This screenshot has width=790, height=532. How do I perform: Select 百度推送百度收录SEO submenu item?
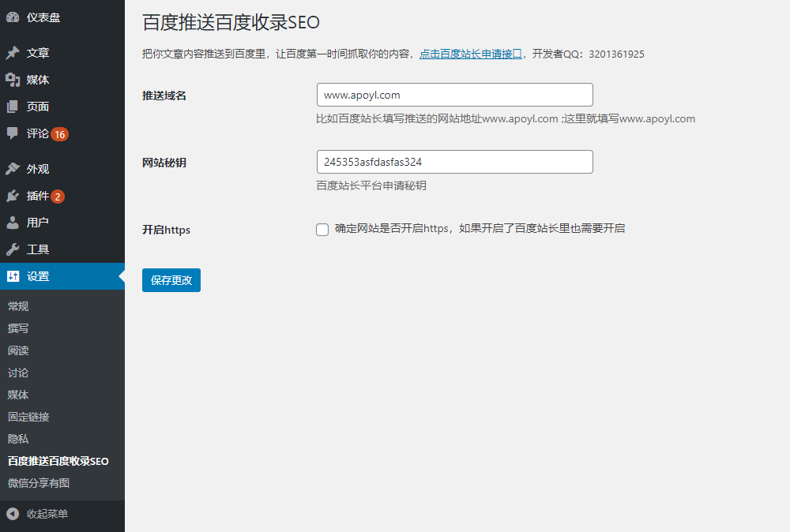58,461
